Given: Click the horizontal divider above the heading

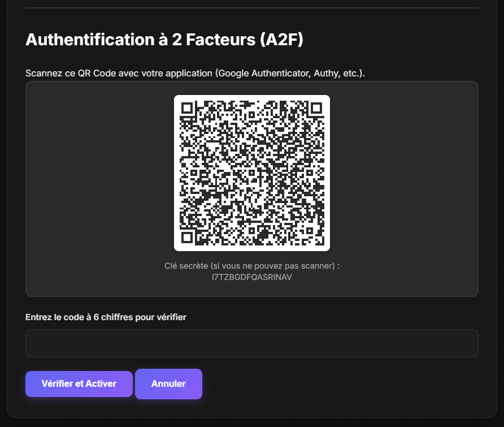Looking at the screenshot, I should tap(251, 8).
